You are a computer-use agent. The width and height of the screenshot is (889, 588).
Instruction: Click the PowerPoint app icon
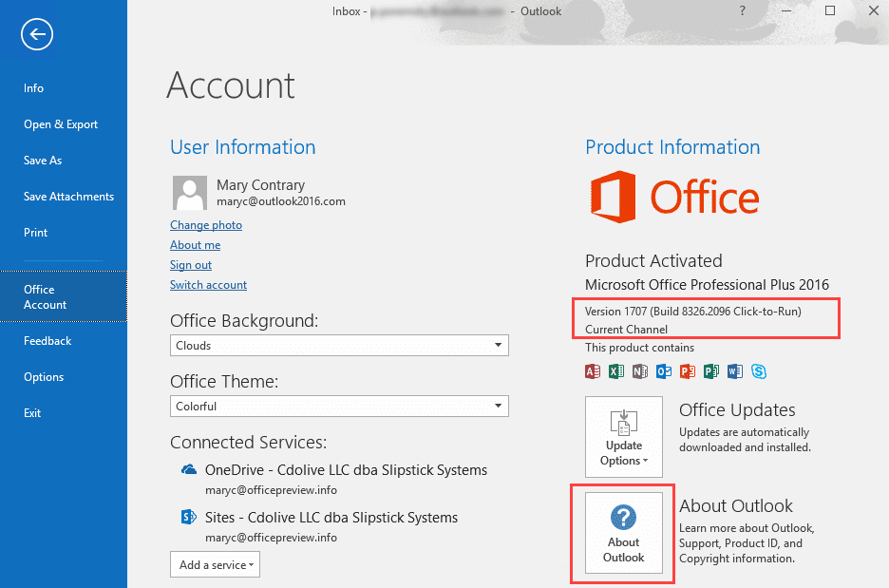point(688,371)
